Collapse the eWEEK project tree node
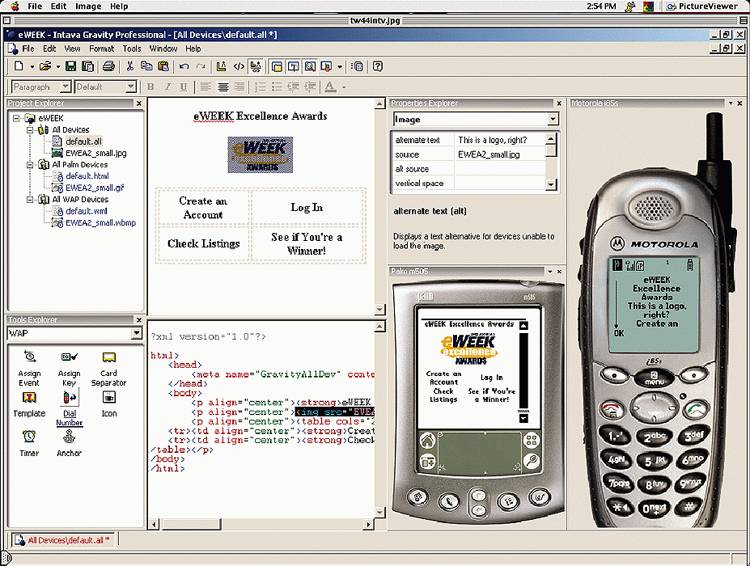750x566 pixels. click(17, 118)
